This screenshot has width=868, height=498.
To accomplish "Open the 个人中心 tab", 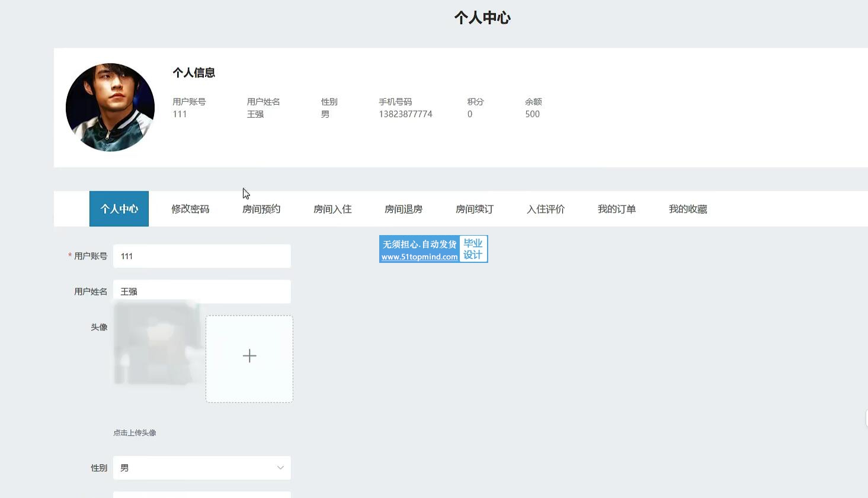I will pos(119,209).
